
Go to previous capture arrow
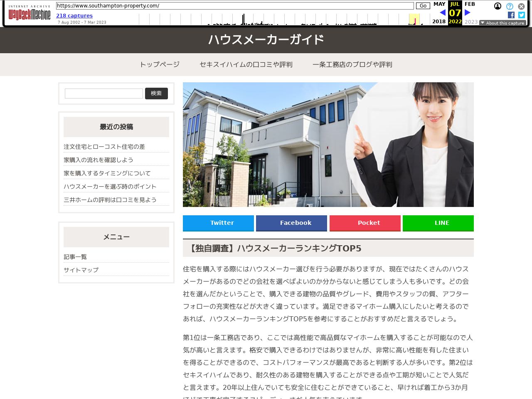click(x=443, y=13)
